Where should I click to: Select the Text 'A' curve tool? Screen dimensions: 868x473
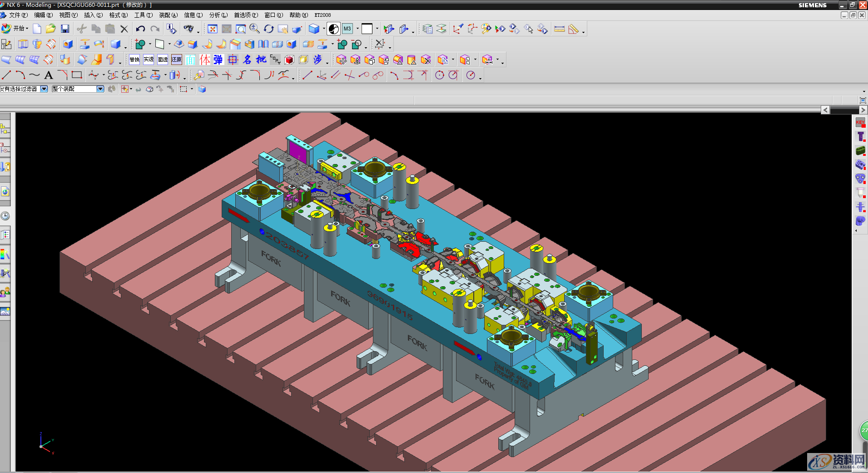49,75
